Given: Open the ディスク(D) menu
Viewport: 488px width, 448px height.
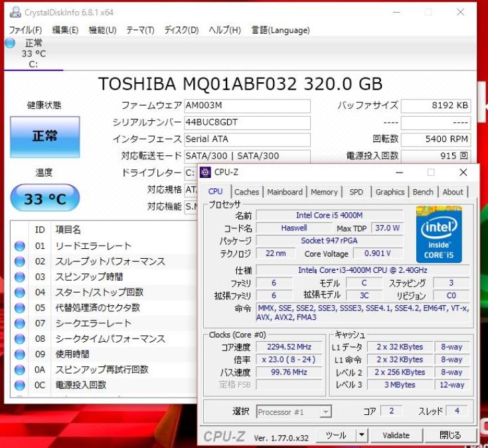Looking at the screenshot, I should [x=181, y=30].
